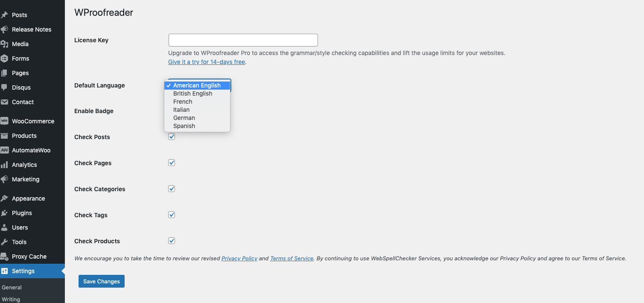This screenshot has height=303, width=644.
Task: Open the Release Notes menu
Action: [32, 29]
